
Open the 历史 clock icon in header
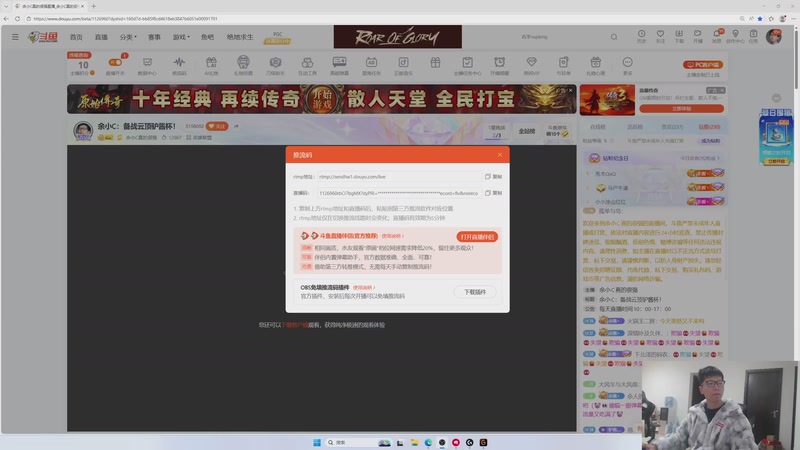(x=641, y=36)
